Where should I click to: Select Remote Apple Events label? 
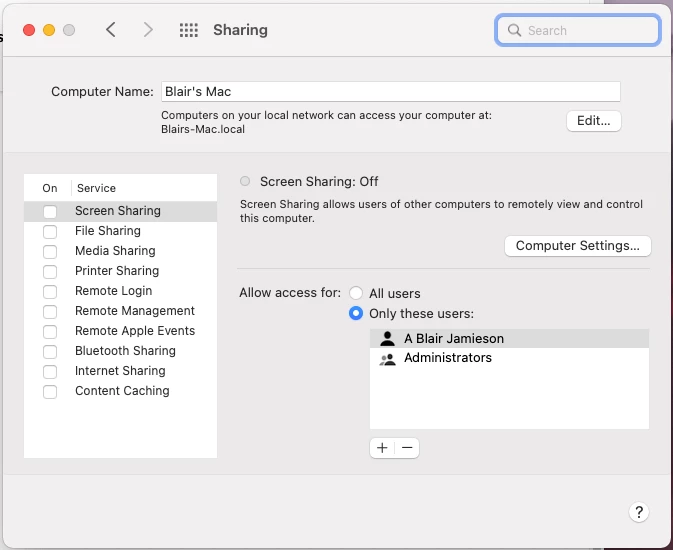point(135,331)
